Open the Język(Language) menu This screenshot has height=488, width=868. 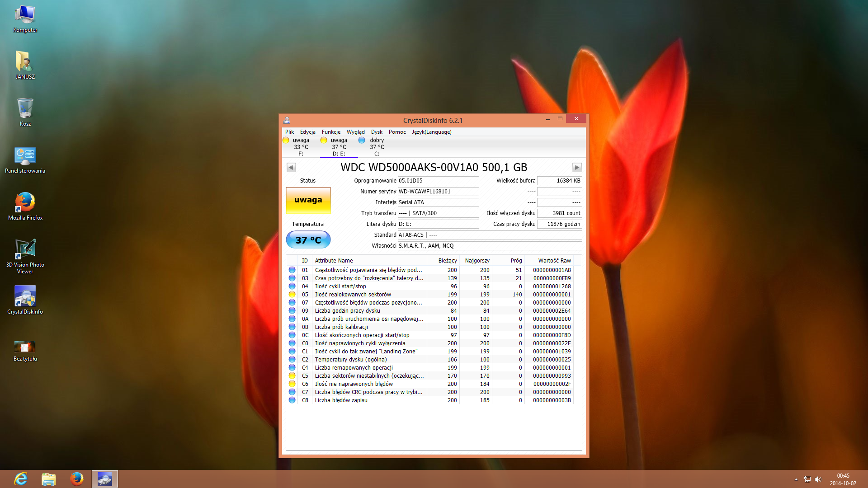coord(431,132)
